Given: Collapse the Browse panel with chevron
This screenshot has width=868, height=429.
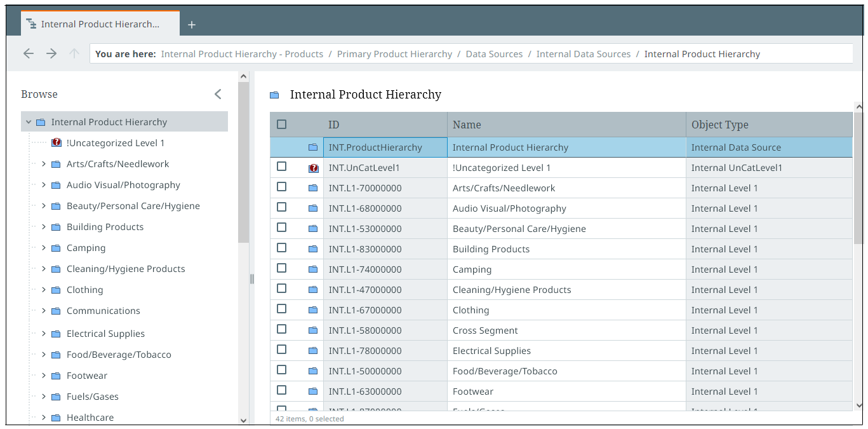Looking at the screenshot, I should (218, 94).
